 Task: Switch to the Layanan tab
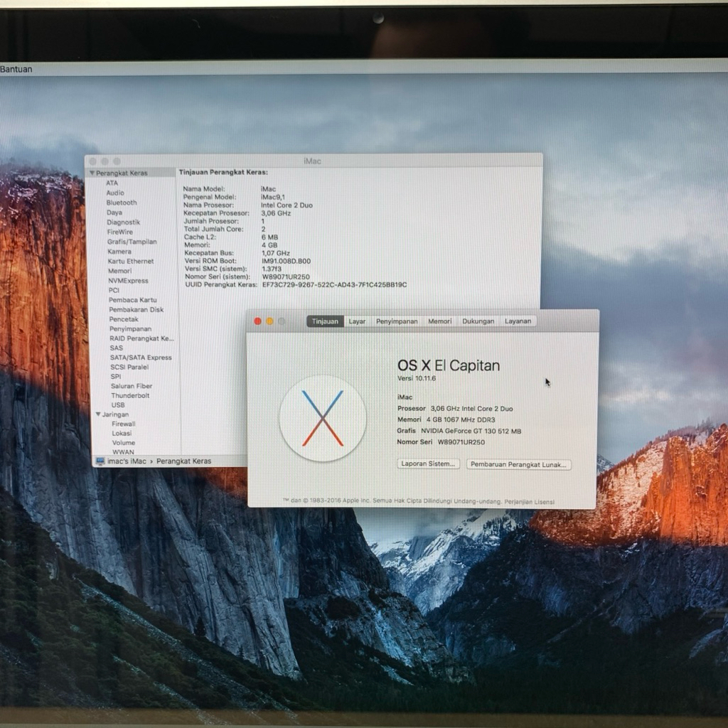[x=518, y=321]
